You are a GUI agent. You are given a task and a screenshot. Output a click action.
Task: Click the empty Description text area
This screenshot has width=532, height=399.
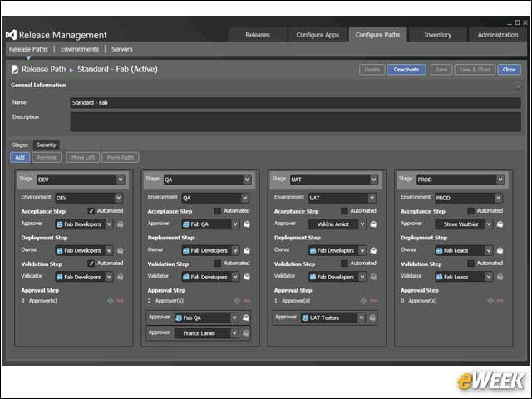click(295, 122)
